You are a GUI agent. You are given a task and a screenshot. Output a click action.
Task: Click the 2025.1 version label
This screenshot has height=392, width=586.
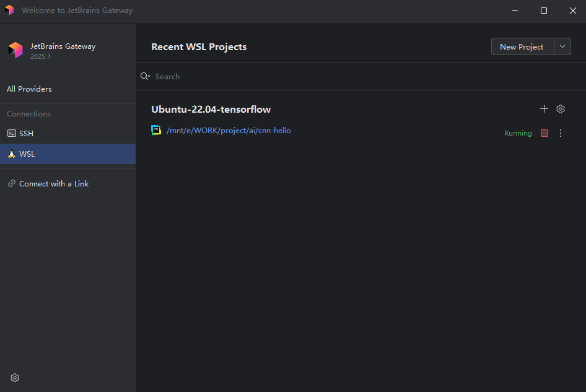40,56
